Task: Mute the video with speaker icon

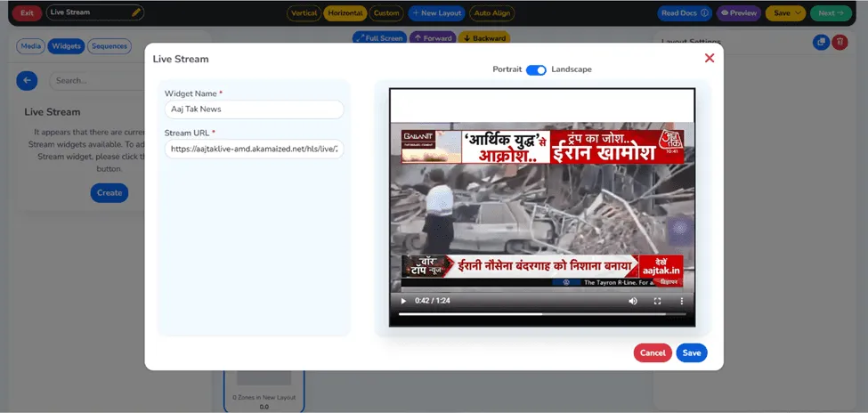Action: (633, 301)
